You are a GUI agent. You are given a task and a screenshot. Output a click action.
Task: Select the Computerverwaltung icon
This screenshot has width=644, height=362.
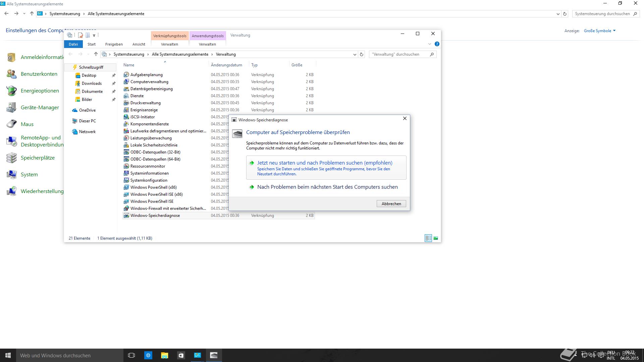(x=126, y=82)
